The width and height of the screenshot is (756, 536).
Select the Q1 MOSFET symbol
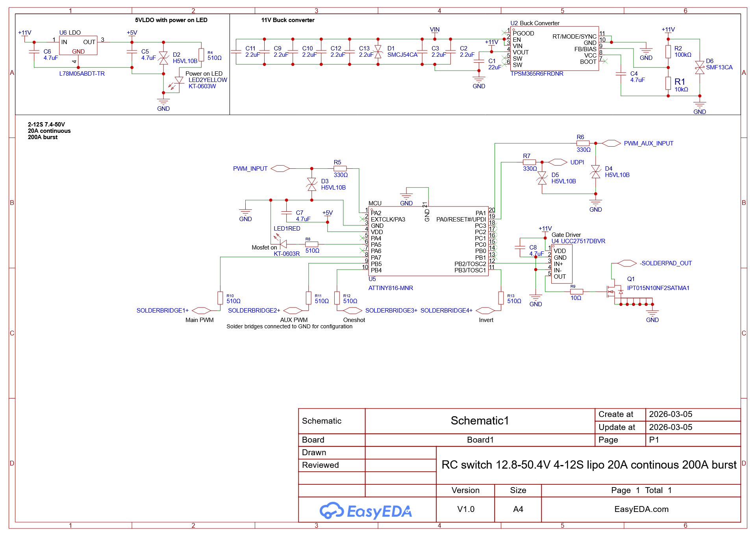615,291
